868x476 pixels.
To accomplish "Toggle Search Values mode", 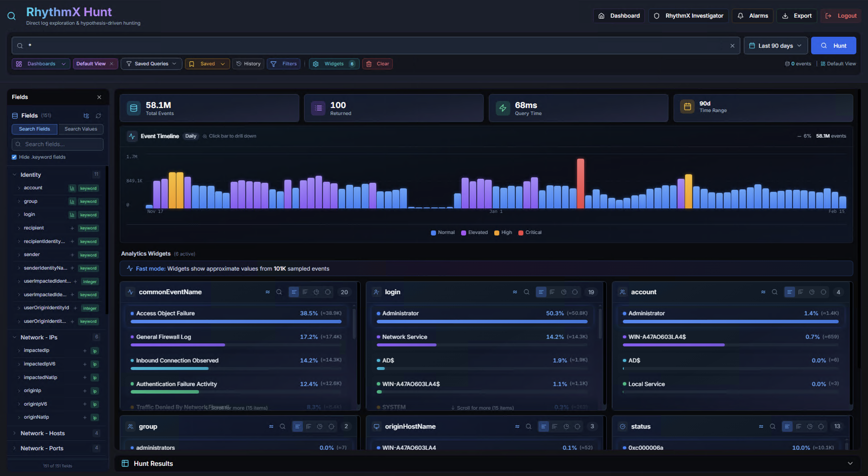I will tap(81, 129).
